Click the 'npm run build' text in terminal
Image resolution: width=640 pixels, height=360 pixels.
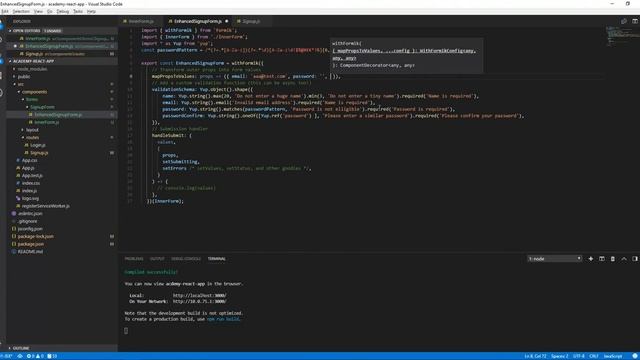(x=223, y=319)
